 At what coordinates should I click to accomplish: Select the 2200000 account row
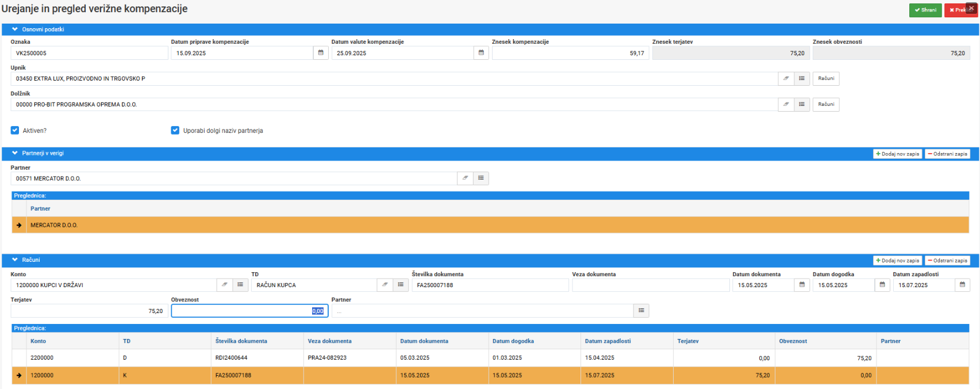(490, 358)
